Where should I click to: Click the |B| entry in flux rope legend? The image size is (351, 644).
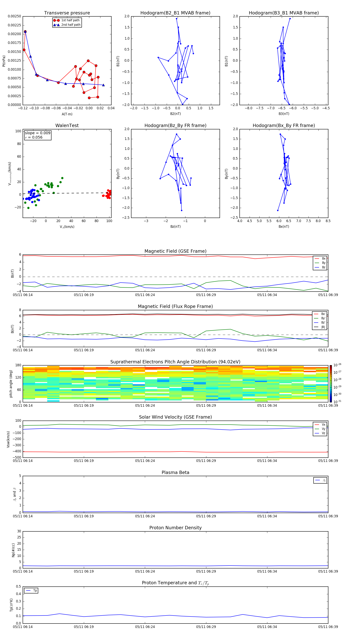click(320, 327)
